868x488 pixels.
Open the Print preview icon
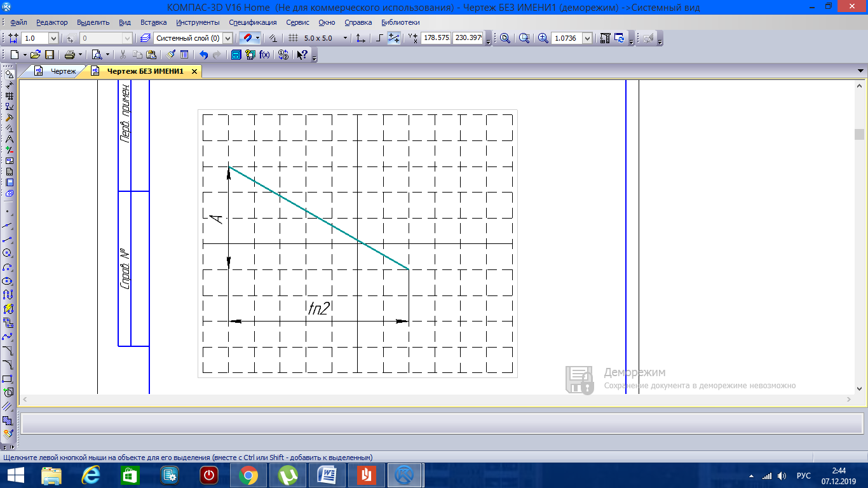click(x=97, y=55)
